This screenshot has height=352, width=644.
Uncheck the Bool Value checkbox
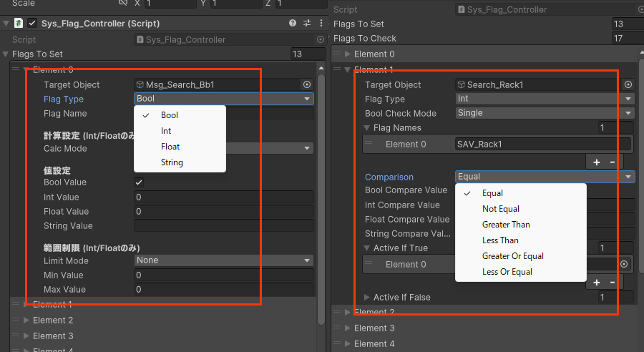pos(140,182)
